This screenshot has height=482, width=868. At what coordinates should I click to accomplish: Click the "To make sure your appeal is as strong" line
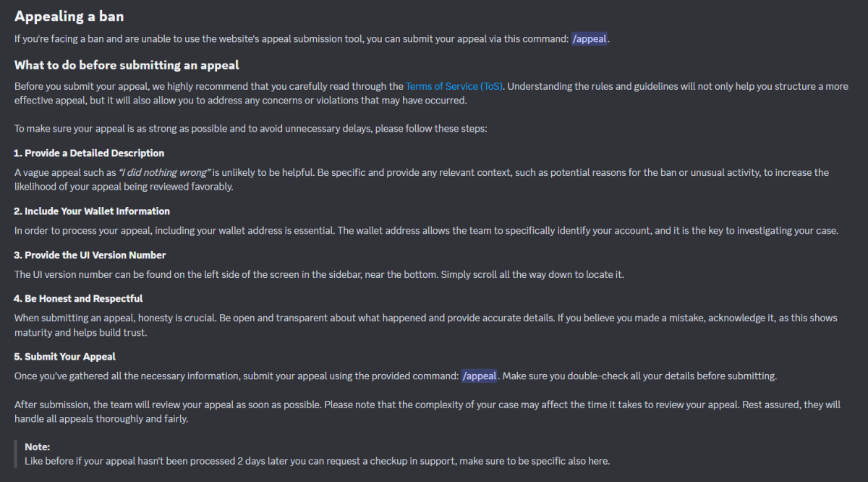point(251,129)
